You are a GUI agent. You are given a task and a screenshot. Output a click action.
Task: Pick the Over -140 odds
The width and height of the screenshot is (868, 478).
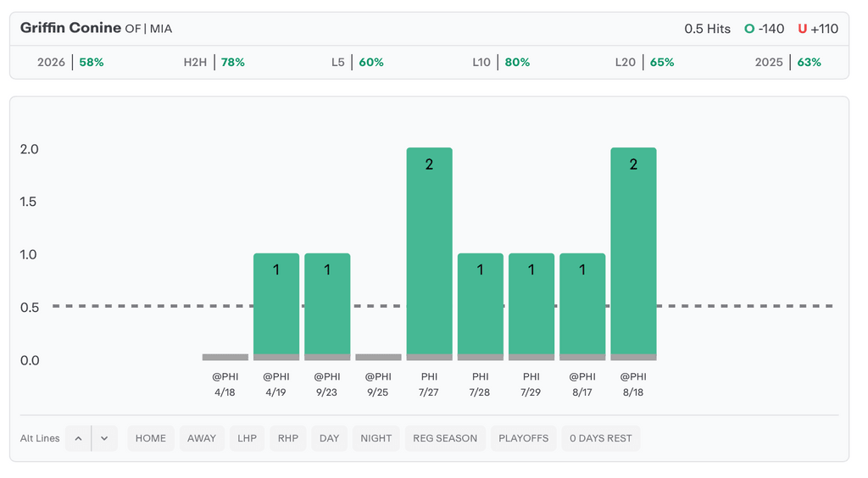tap(765, 29)
